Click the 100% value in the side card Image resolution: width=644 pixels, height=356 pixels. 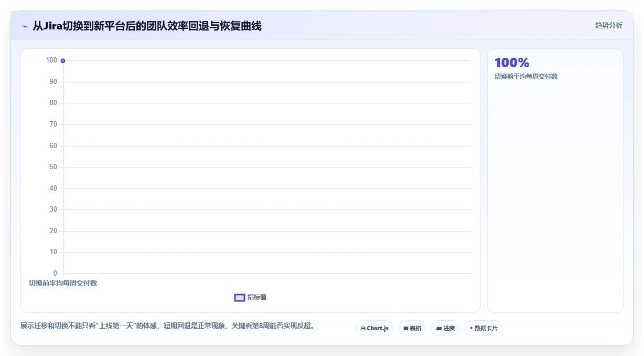512,63
